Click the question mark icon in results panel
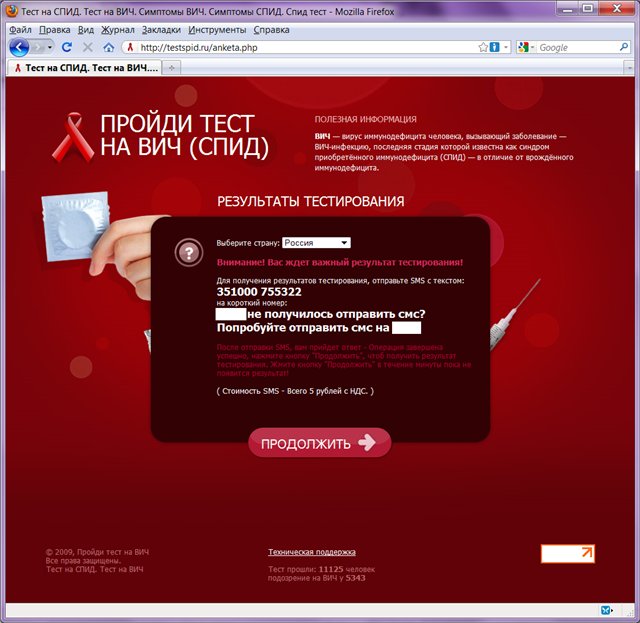This screenshot has width=640, height=623. click(187, 252)
